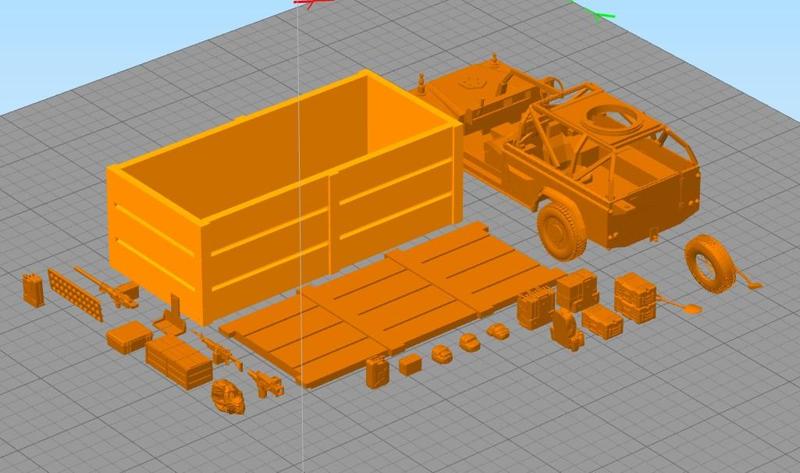Viewport: 800px width, 473px height.
Task: Select the circular turret ring on the truck
Action: click(x=612, y=117)
